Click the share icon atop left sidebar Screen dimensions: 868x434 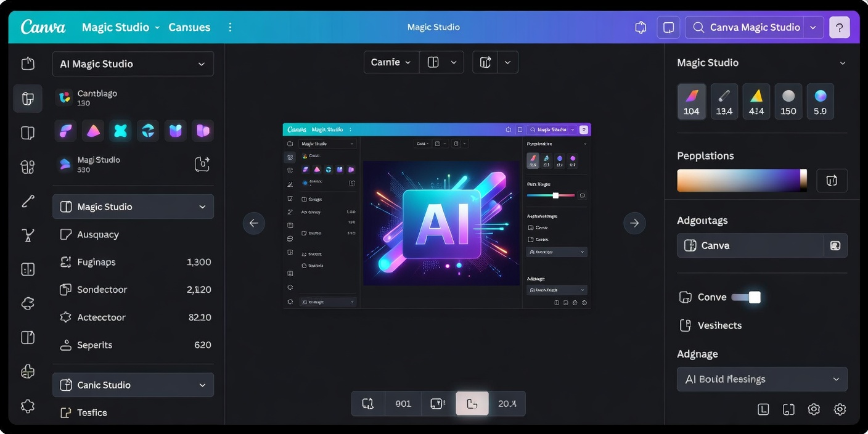28,63
